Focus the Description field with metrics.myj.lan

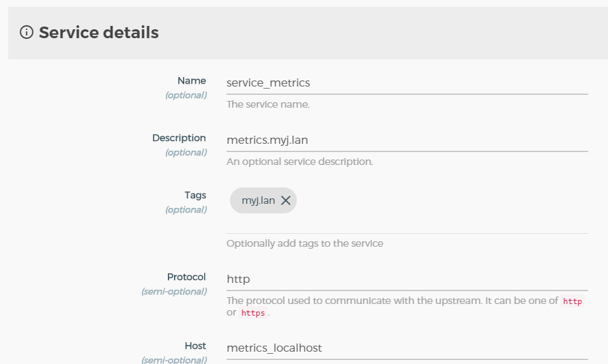click(x=407, y=140)
